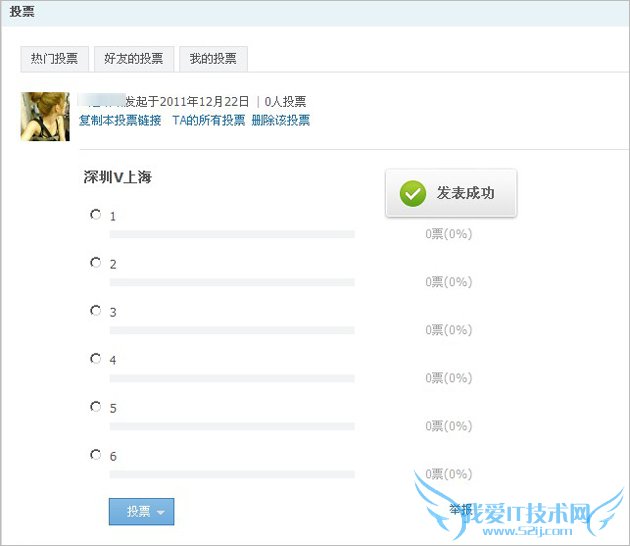
Task: Click the 0票(0%) result for option 5
Action: click(x=448, y=426)
